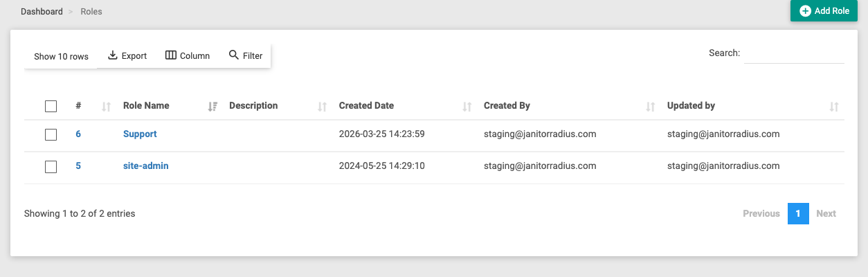
Task: Open role ID 5 link
Action: tap(78, 166)
